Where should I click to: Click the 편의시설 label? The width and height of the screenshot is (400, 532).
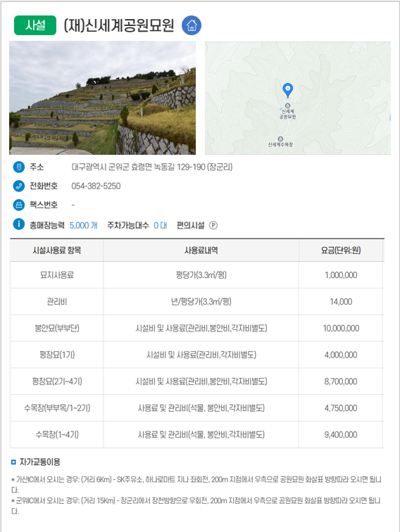point(190,225)
